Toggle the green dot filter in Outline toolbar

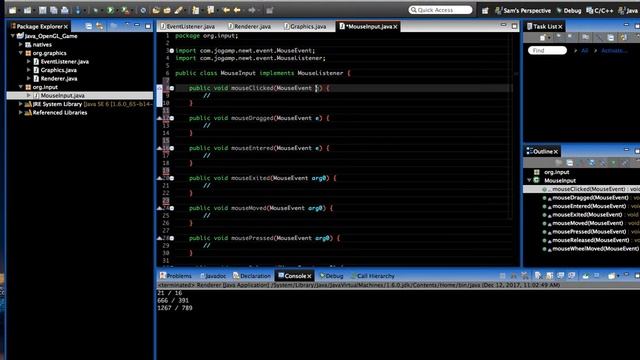tap(613, 163)
